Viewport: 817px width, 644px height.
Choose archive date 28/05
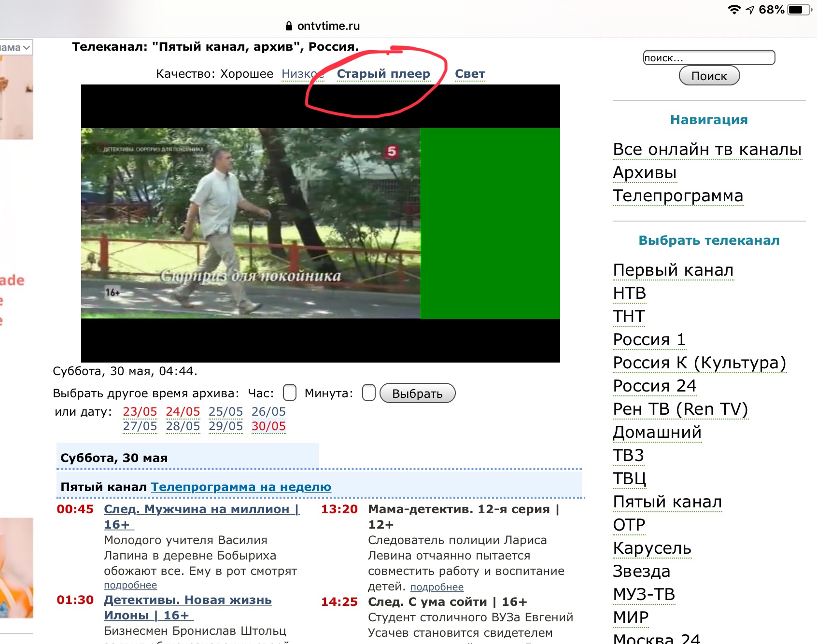[183, 426]
